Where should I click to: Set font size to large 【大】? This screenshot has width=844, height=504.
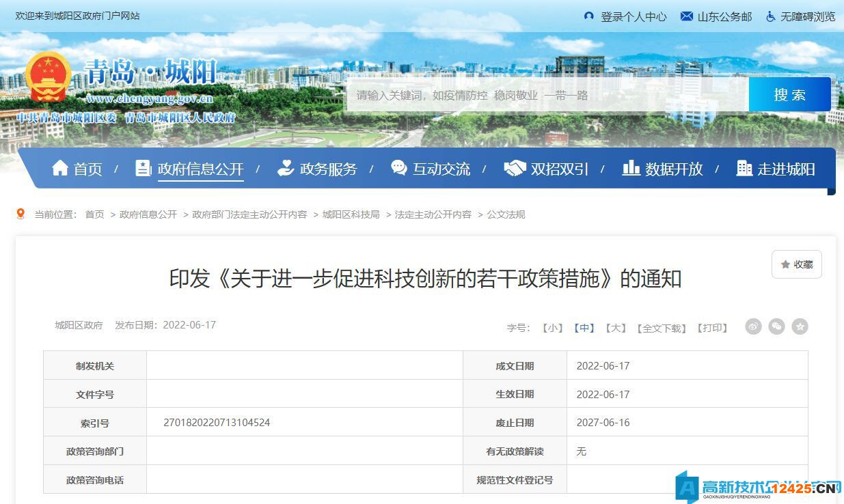coord(615,328)
